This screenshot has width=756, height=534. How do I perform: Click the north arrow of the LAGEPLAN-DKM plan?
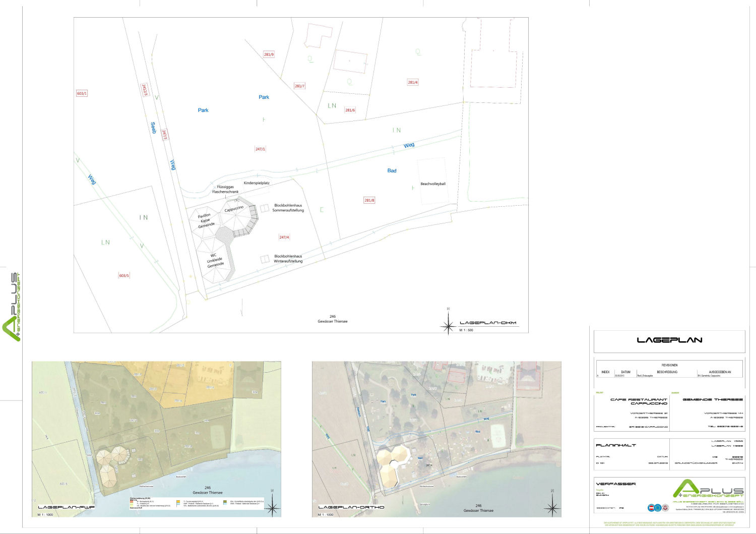[x=448, y=322]
